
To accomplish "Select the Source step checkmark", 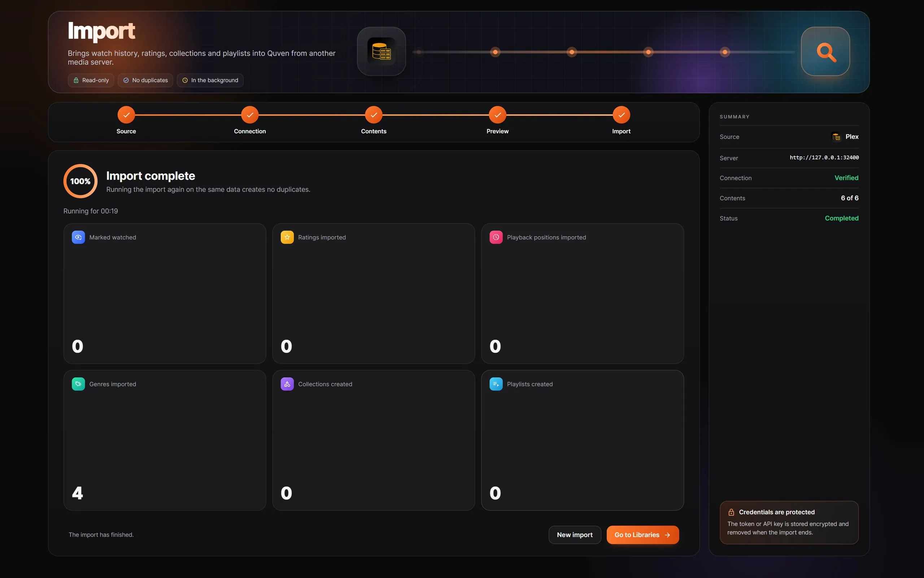I will [126, 115].
